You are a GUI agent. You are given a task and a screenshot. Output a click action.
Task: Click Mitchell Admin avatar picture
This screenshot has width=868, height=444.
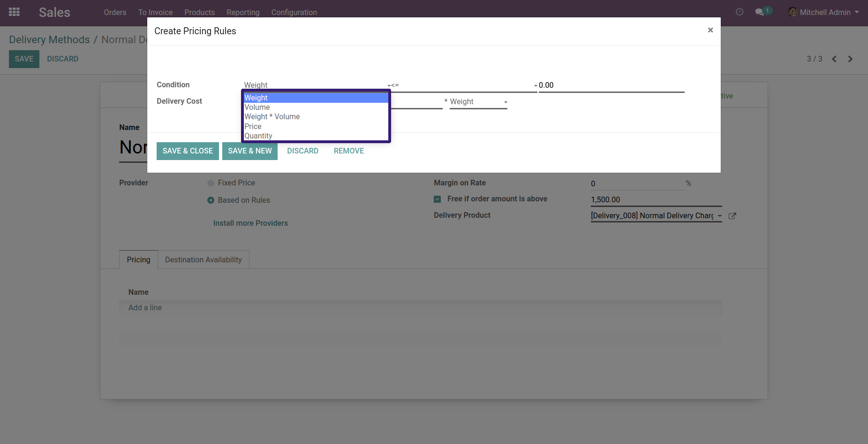coord(793,12)
